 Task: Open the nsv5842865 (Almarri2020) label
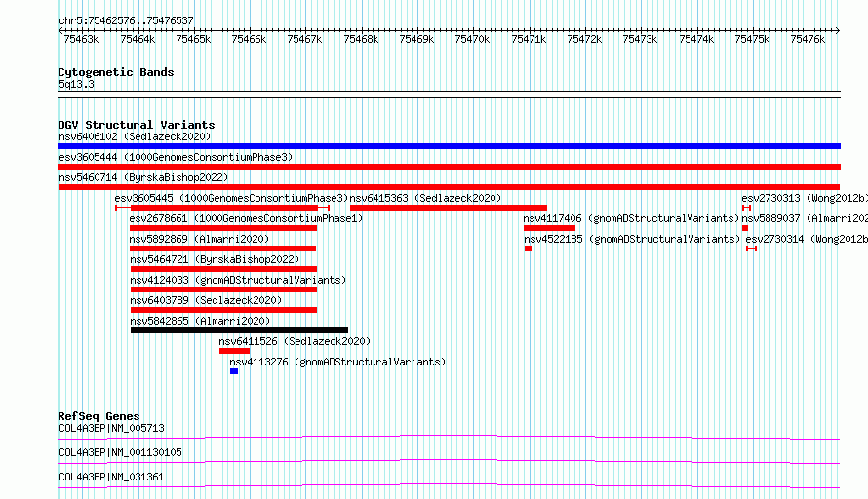tap(200, 321)
